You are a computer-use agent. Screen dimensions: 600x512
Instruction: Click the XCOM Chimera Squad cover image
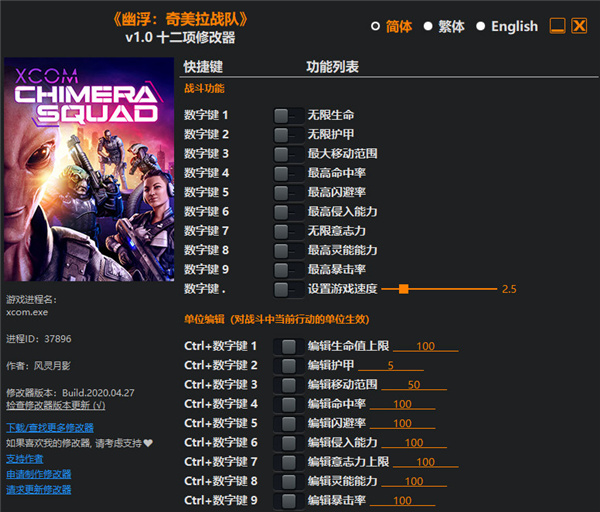pos(89,170)
